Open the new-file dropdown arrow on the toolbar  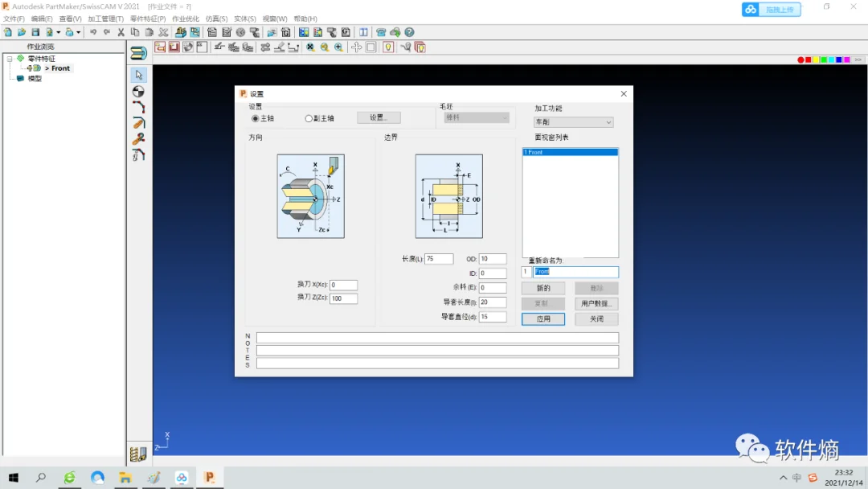pyautogui.click(x=58, y=31)
